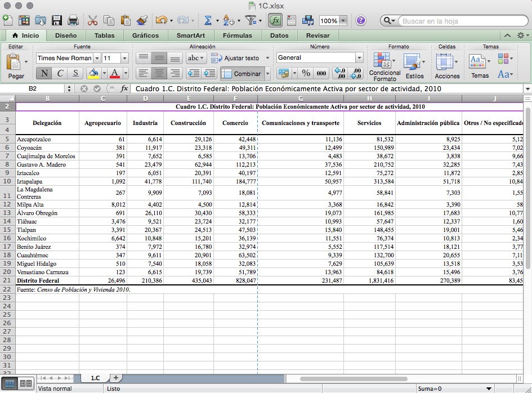Select the 1.C sheet tab
Screen dimensions: 532x393
95,378
